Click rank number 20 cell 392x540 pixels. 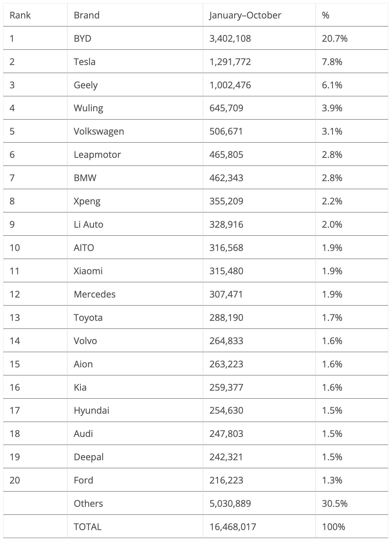[x=15, y=480]
